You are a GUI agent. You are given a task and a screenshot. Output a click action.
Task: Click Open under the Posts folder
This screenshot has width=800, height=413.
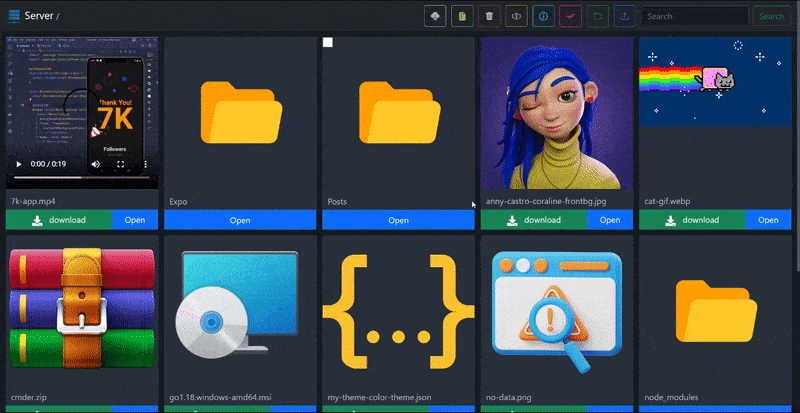click(398, 220)
